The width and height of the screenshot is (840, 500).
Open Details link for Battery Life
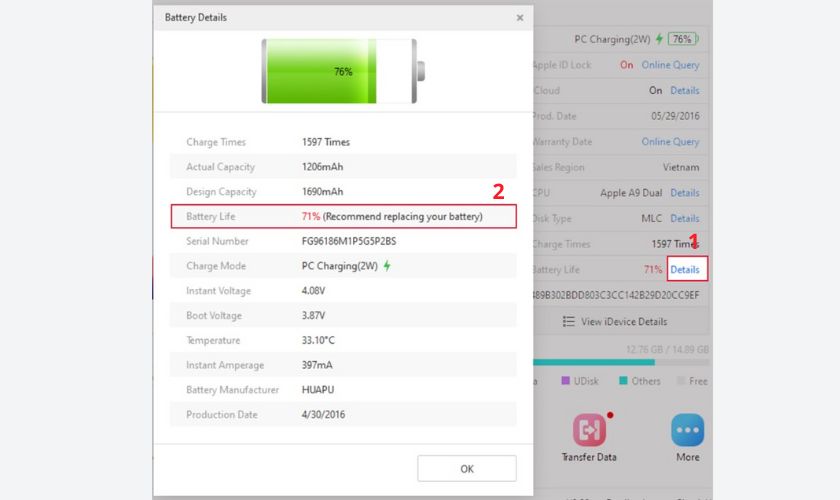coord(685,270)
